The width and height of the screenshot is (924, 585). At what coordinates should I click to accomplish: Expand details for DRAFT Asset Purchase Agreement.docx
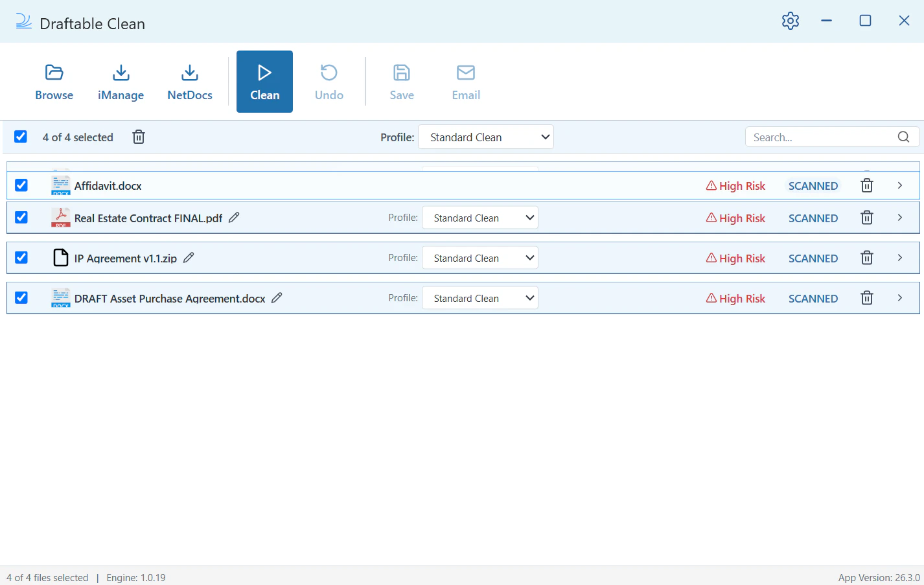899,298
